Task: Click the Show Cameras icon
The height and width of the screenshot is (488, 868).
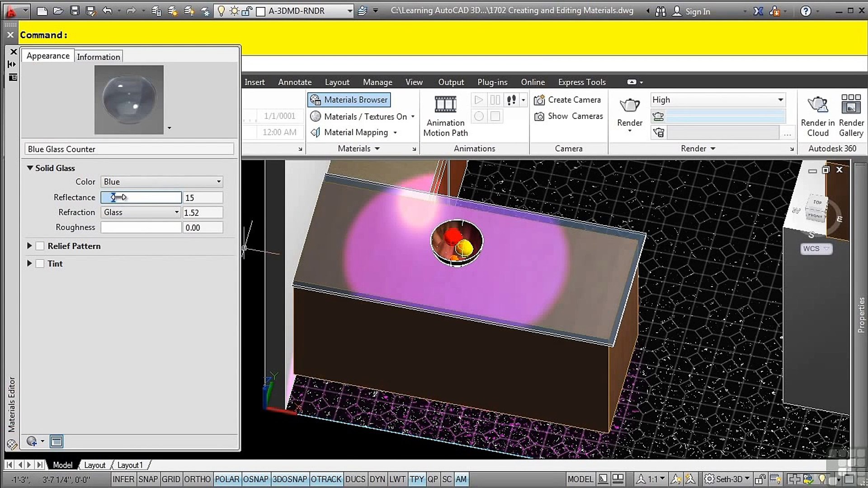Action: (539, 117)
